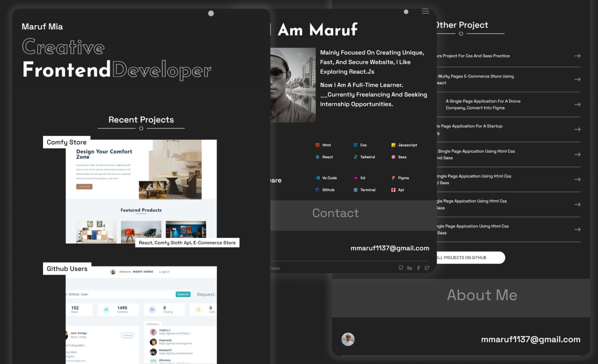Click the Vs Code tool icon
This screenshot has height=364, width=598.
click(x=318, y=178)
